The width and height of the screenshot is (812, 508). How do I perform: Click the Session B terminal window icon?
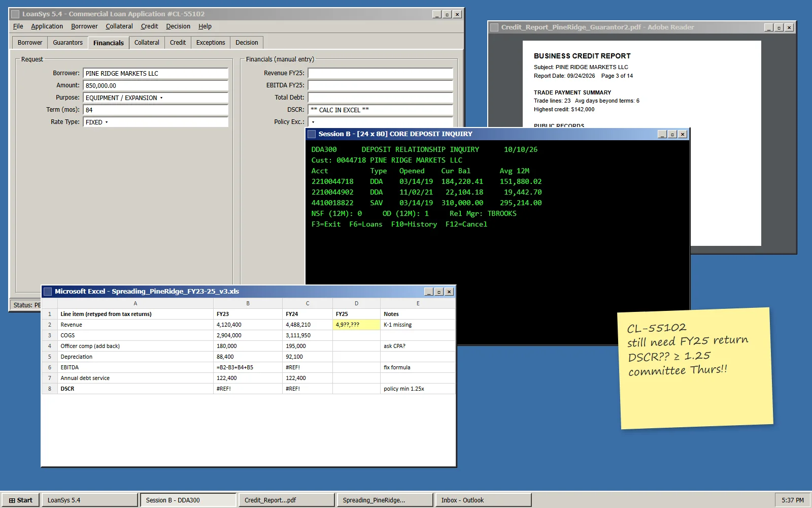point(312,134)
